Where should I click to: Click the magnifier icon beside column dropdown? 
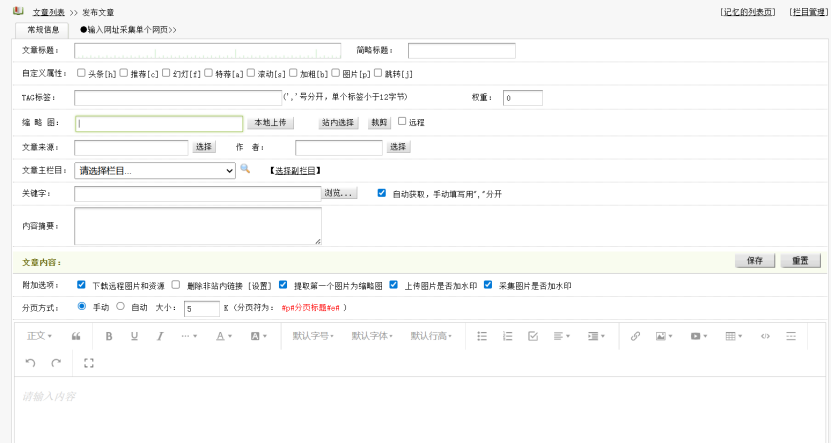pyautogui.click(x=245, y=169)
